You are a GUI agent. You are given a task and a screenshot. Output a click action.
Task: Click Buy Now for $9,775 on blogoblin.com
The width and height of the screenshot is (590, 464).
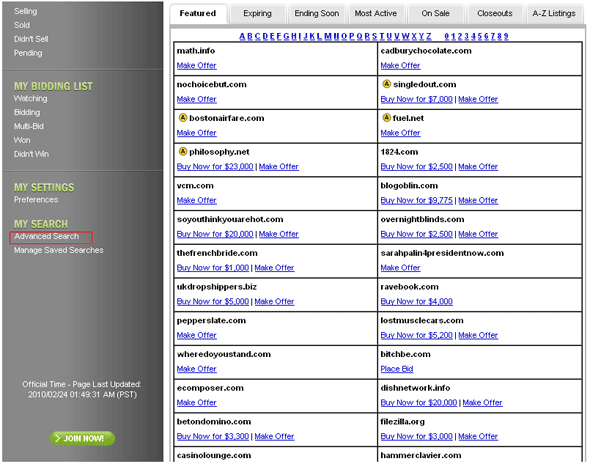point(417,201)
